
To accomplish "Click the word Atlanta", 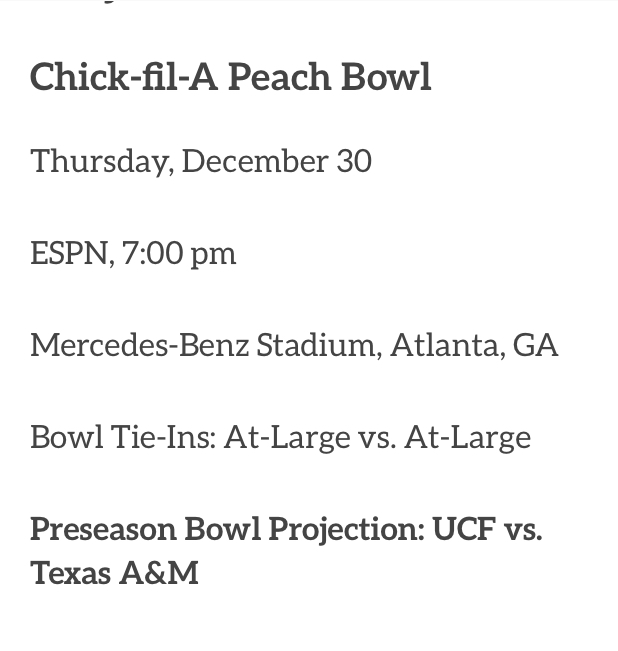I will point(448,345).
